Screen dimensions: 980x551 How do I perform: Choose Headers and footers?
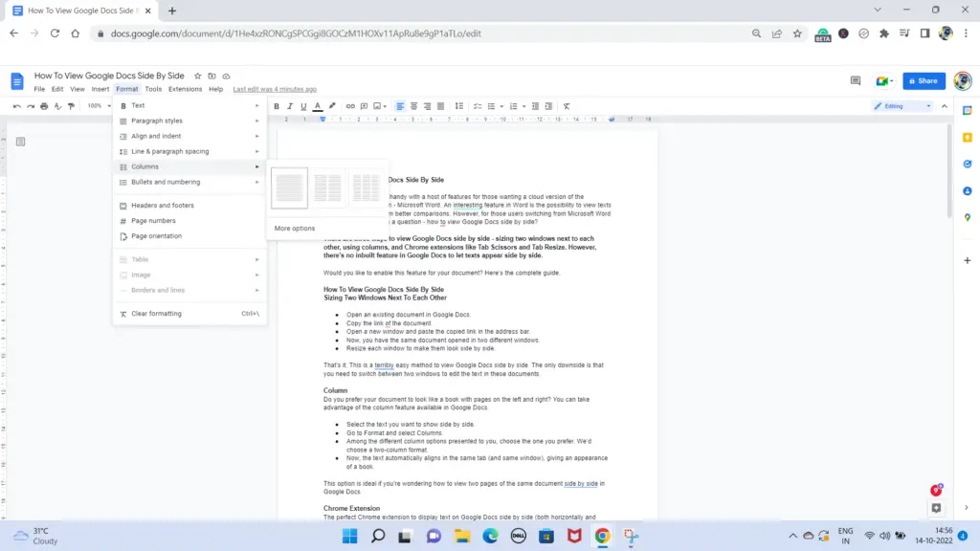(189, 206)
